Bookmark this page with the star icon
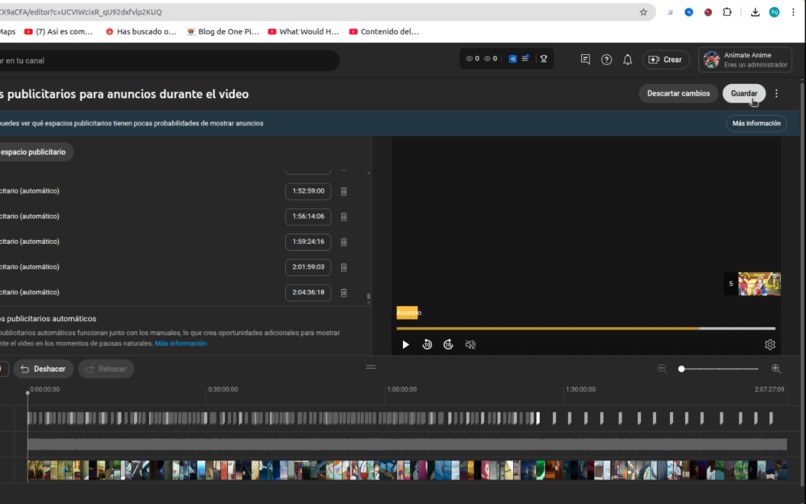Screen dimensions: 806x504 643,12
